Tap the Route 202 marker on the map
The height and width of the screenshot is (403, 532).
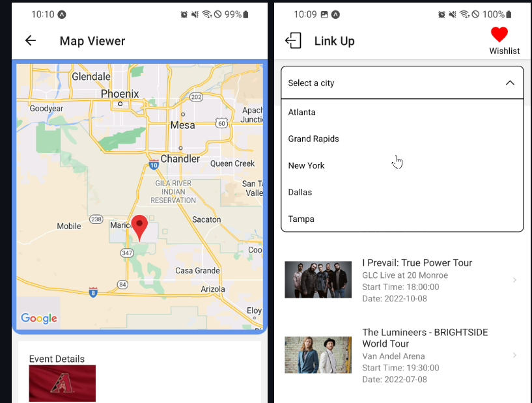pos(196,97)
